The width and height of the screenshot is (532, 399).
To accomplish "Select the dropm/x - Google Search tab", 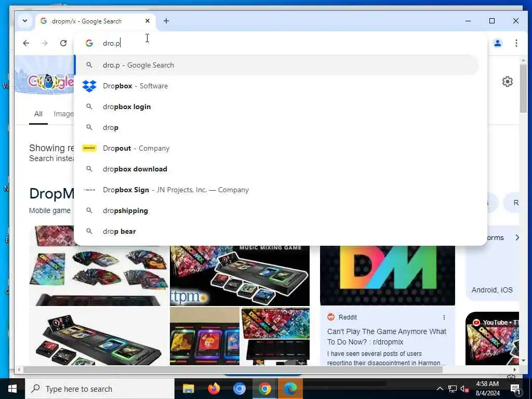I will pos(96,21).
